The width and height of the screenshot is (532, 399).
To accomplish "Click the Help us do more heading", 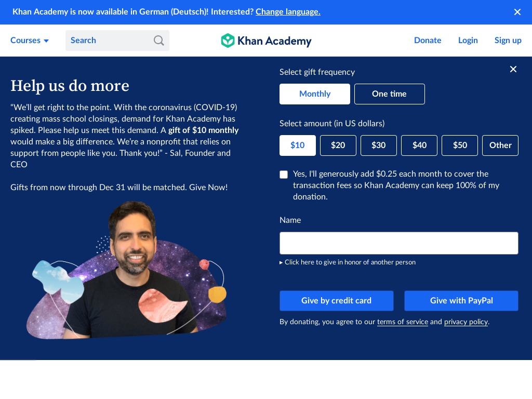I will click(x=70, y=86).
